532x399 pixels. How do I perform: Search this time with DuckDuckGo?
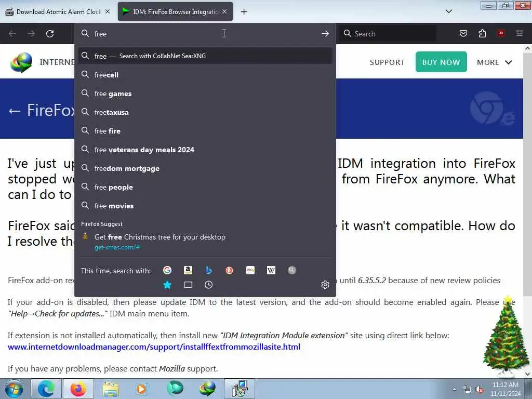(229, 270)
